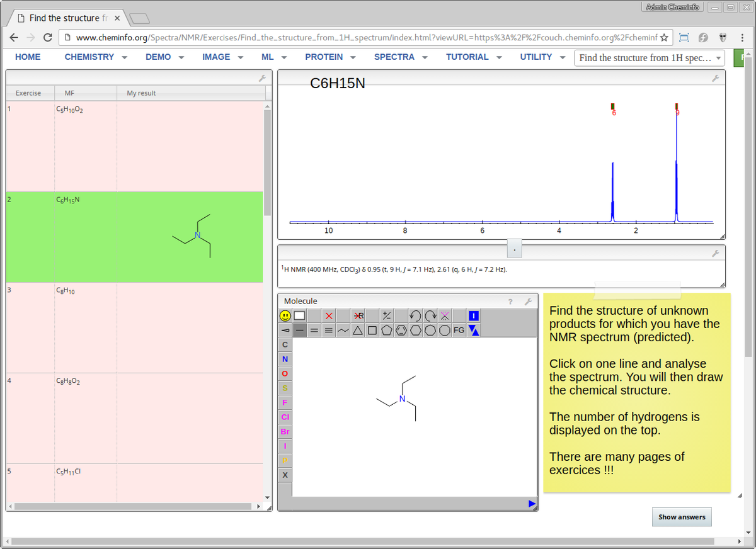Select exercise 5 row C5H11Cl
The height and width of the screenshot is (549, 756).
[x=135, y=483]
